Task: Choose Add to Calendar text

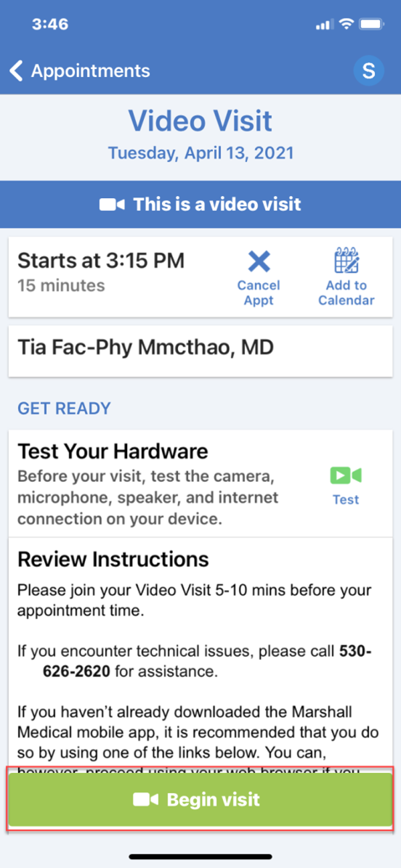Action: 347,292
